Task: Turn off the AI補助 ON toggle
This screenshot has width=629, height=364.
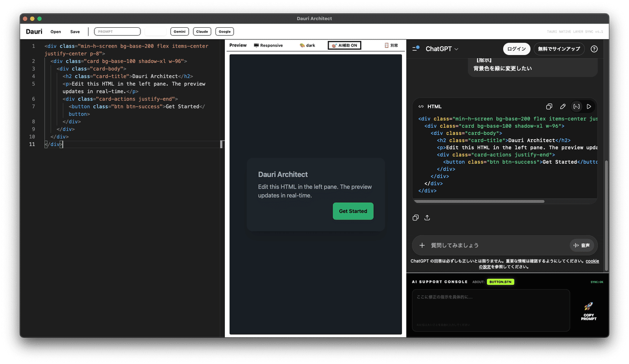Action: [x=343, y=45]
